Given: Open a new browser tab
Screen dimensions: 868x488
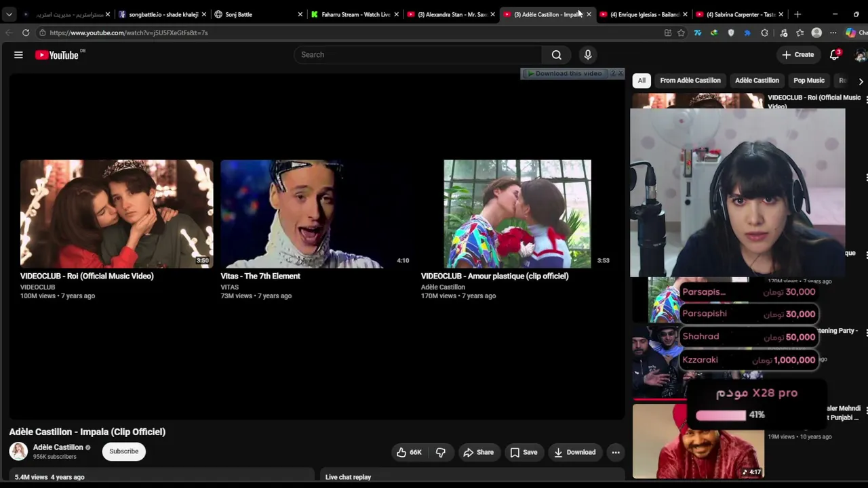Looking at the screenshot, I should [797, 14].
